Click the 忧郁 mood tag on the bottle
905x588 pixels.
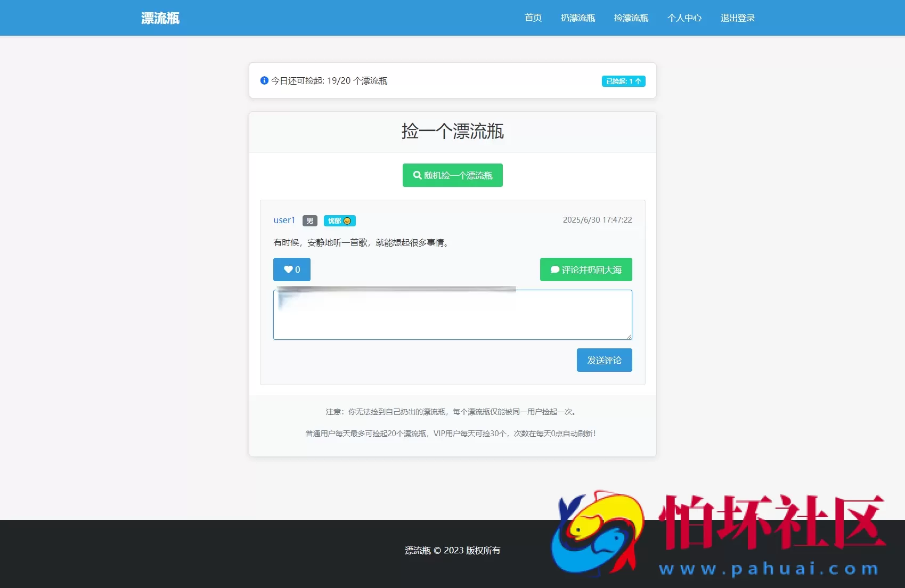339,220
